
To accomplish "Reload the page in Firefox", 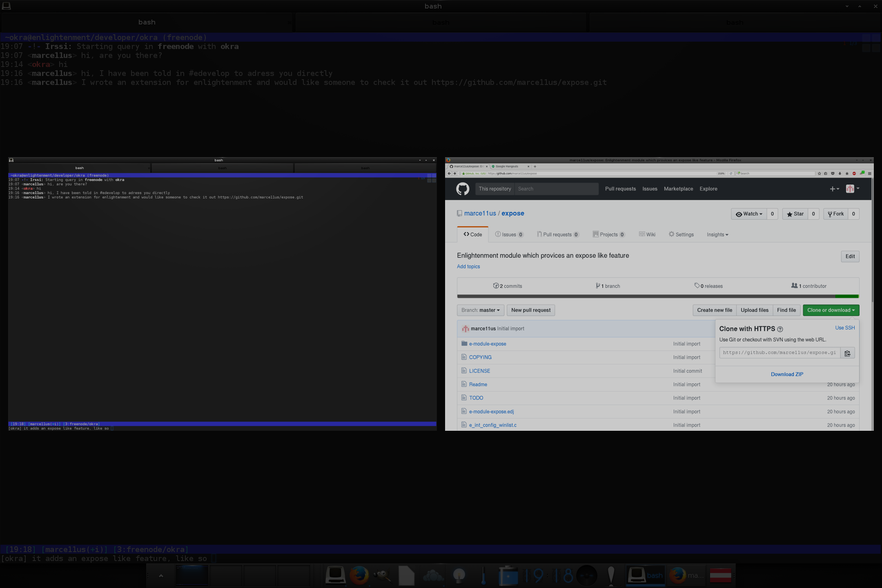I will coord(731,174).
